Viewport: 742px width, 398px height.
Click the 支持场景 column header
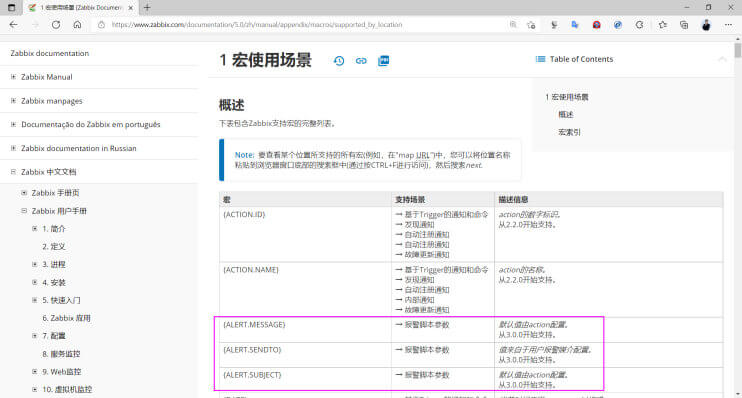tap(443, 200)
